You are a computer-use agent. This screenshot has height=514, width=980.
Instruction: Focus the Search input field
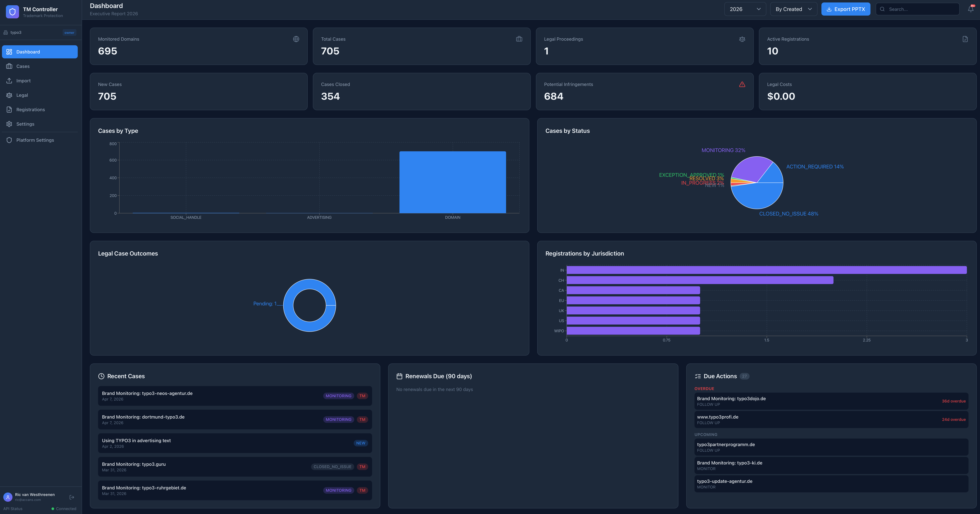(x=918, y=9)
